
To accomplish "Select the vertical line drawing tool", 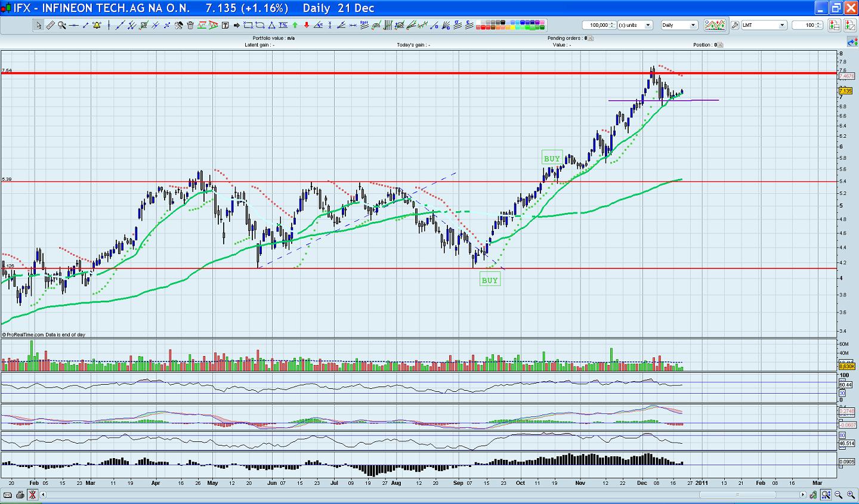I will [109, 25].
